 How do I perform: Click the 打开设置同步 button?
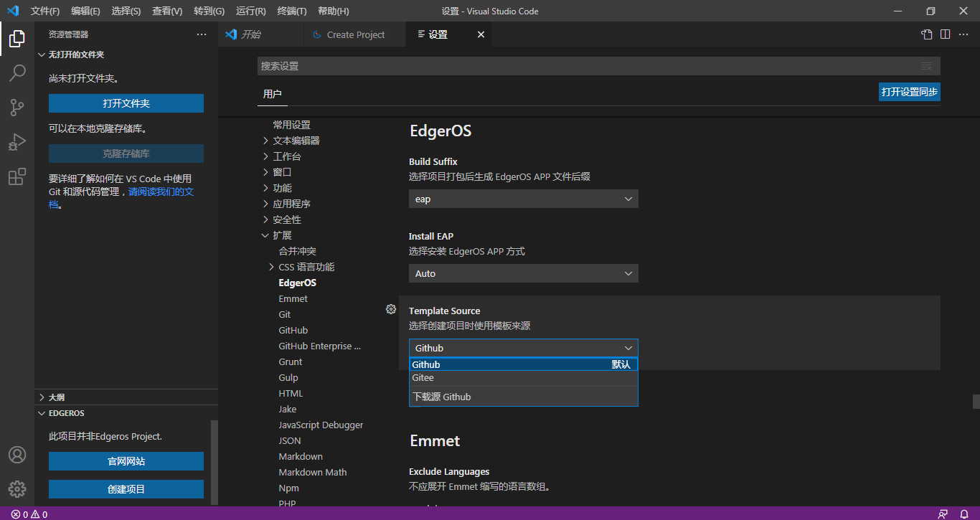[910, 92]
